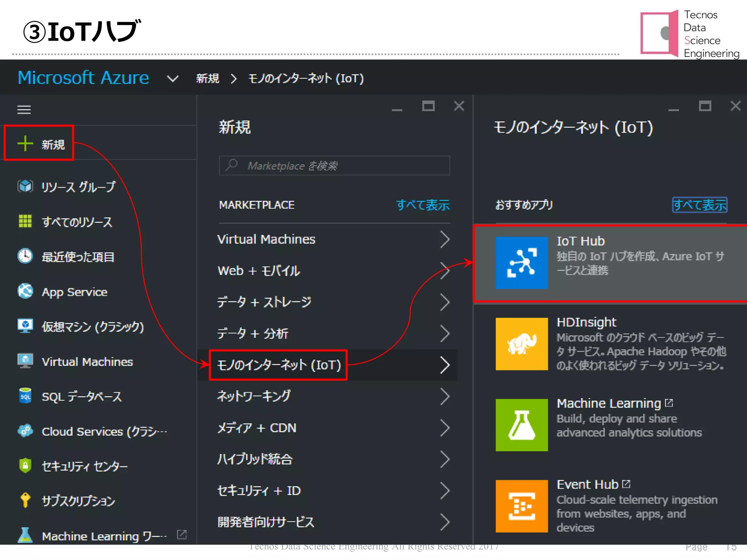Click the recently used clock icon

click(x=25, y=256)
